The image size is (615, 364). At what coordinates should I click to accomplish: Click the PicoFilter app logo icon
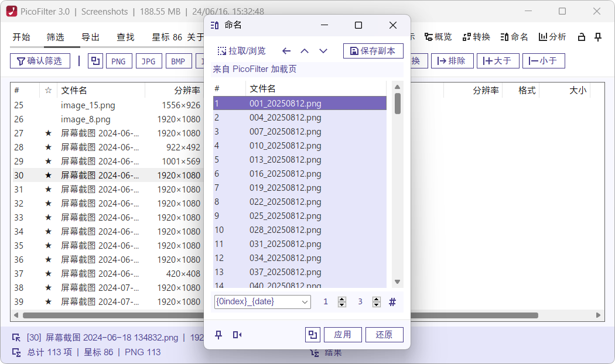pos(12,11)
